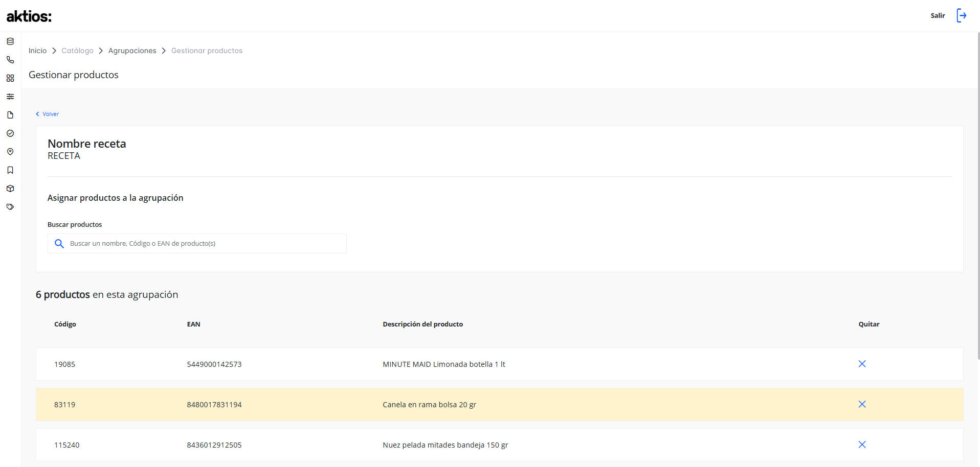The height and width of the screenshot is (467, 980).
Task: Open the phone icon in sidebar
Action: pos(10,60)
